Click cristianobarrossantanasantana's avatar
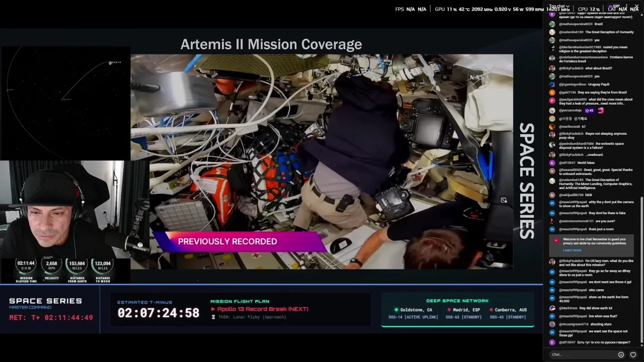 (x=552, y=57)
